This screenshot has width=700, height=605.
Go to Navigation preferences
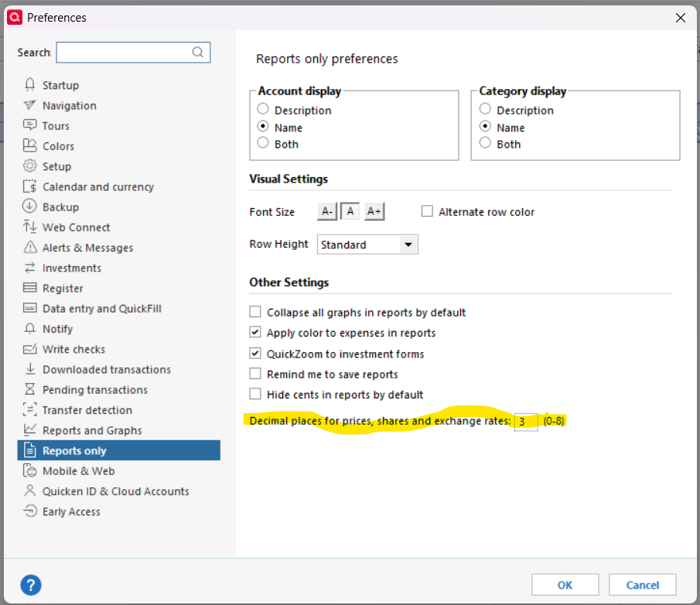click(69, 106)
